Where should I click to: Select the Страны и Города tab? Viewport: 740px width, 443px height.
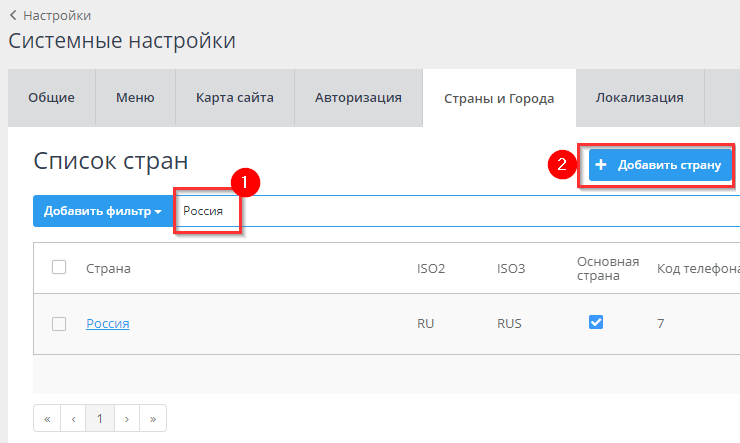point(498,98)
